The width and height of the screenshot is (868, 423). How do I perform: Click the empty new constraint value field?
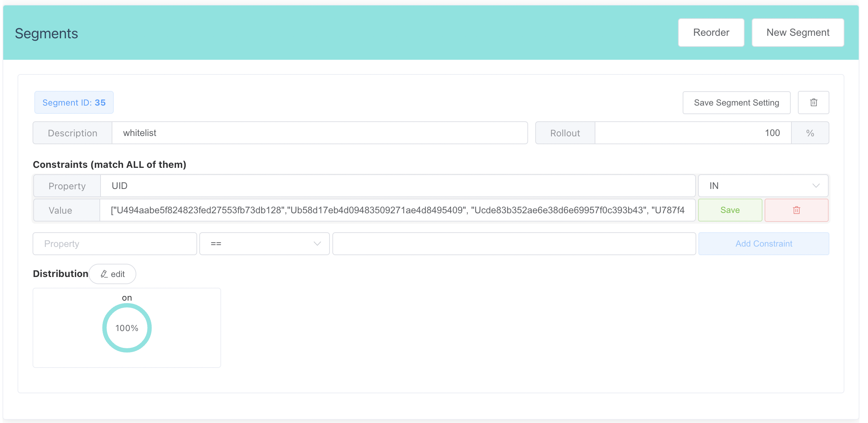tap(514, 244)
